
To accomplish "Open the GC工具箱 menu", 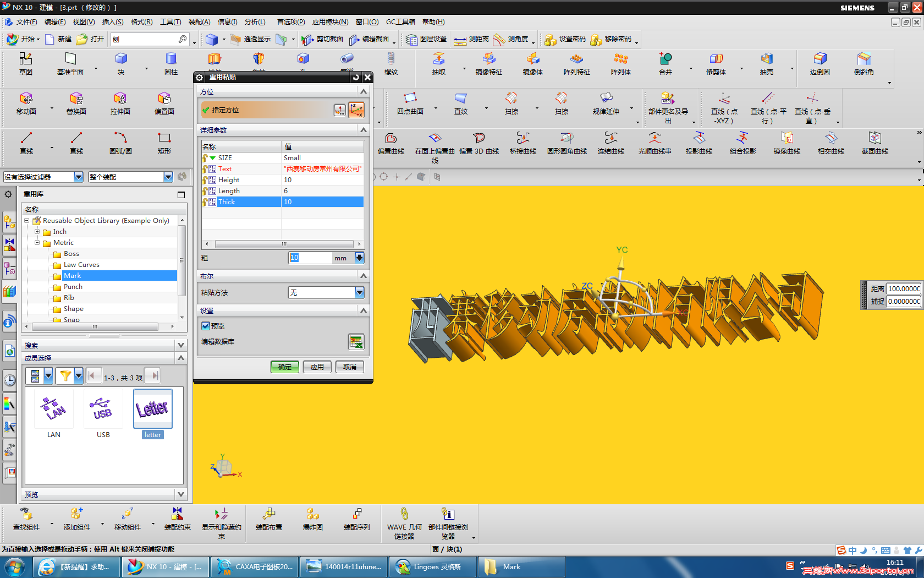I will [400, 22].
